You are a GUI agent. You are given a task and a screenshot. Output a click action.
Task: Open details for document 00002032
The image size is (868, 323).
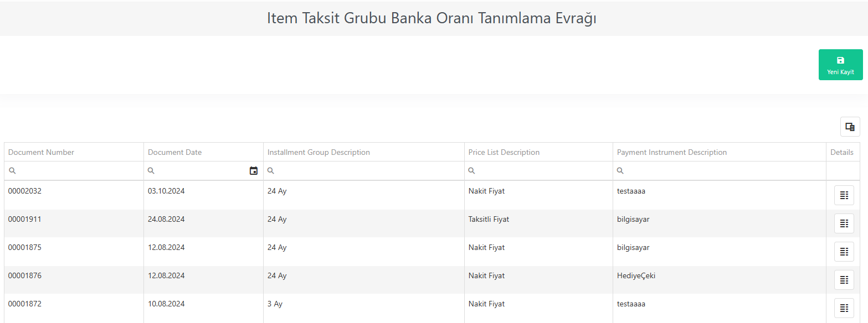tap(844, 195)
